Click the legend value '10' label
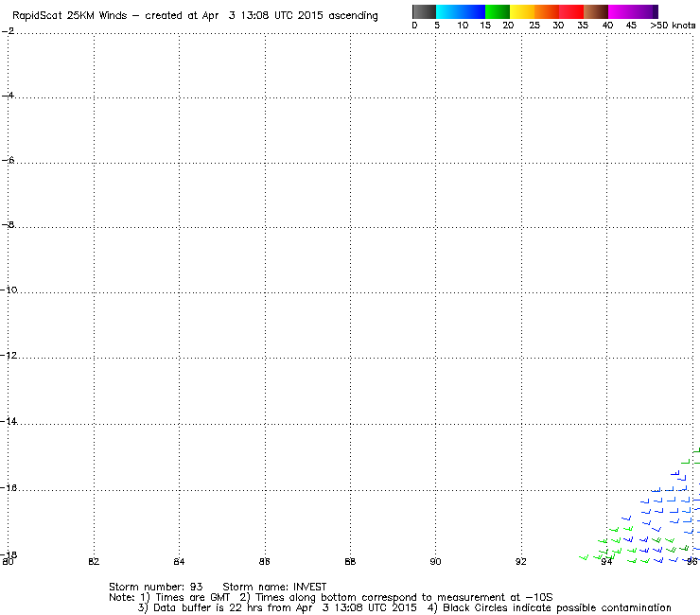The height and width of the screenshot is (615, 700). [463, 26]
